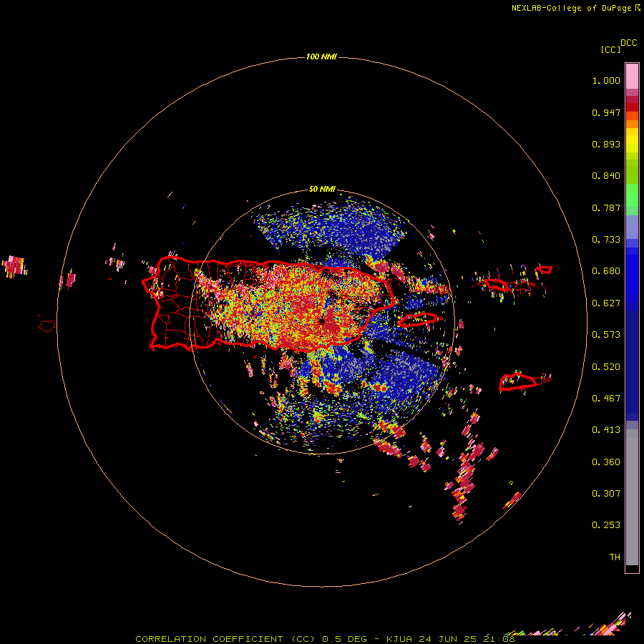
Task: Click the 0.360 legend value
Action: [606, 462]
